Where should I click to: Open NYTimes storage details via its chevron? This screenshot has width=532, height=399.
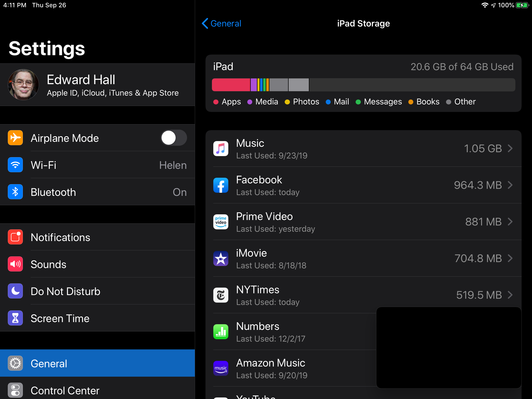[x=510, y=295]
